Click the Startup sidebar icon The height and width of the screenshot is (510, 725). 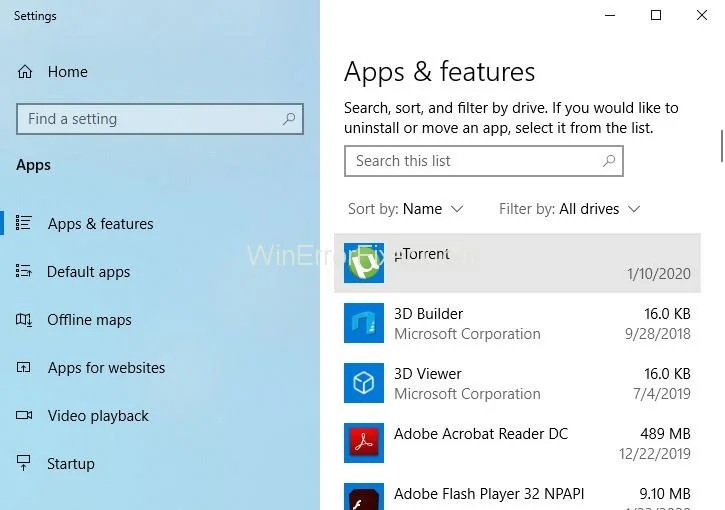tap(24, 463)
